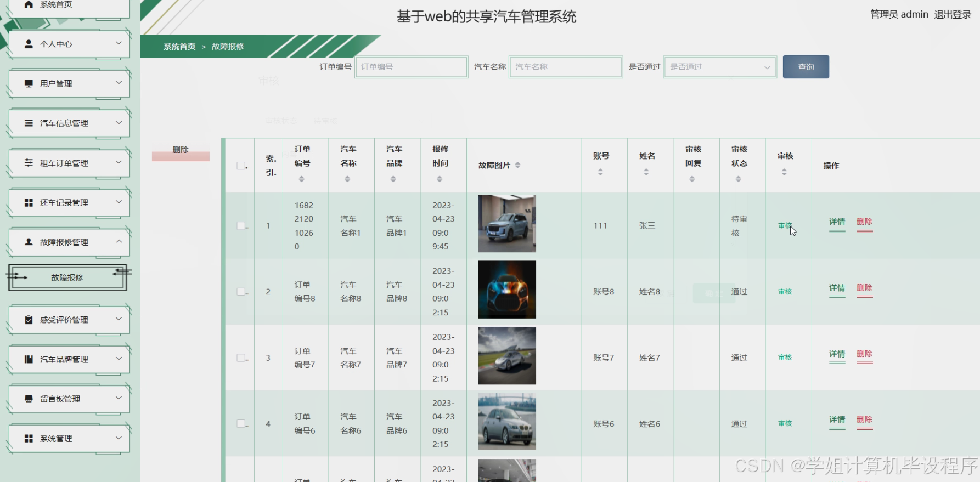Toggle the select-all checkbox in table header
Screen dimensions: 980x482
tap(241, 166)
